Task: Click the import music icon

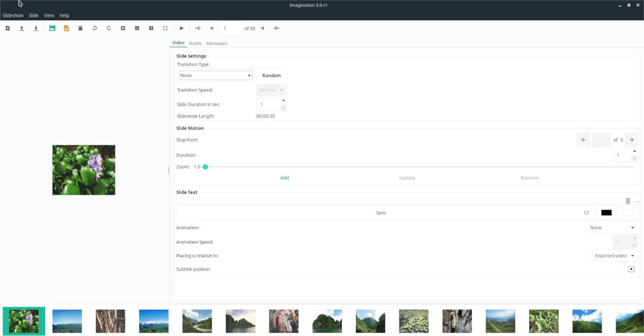Action: pos(67,28)
